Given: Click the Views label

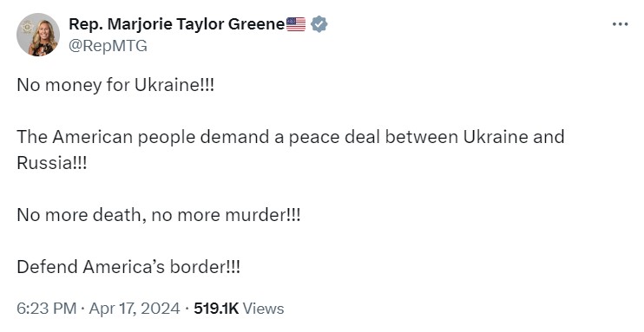Looking at the screenshot, I should [263, 309].
